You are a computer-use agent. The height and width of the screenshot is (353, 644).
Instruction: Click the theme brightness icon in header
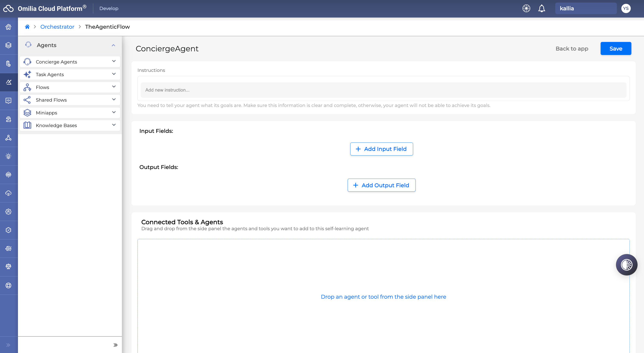526,9
